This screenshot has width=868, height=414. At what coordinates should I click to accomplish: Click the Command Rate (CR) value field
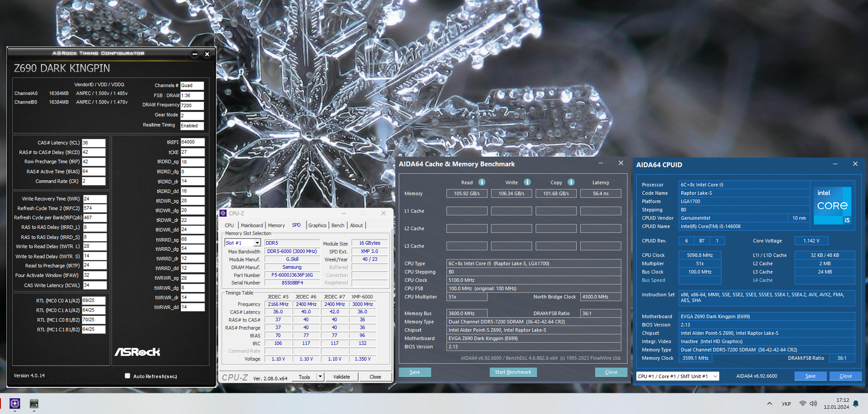pyautogui.click(x=94, y=181)
